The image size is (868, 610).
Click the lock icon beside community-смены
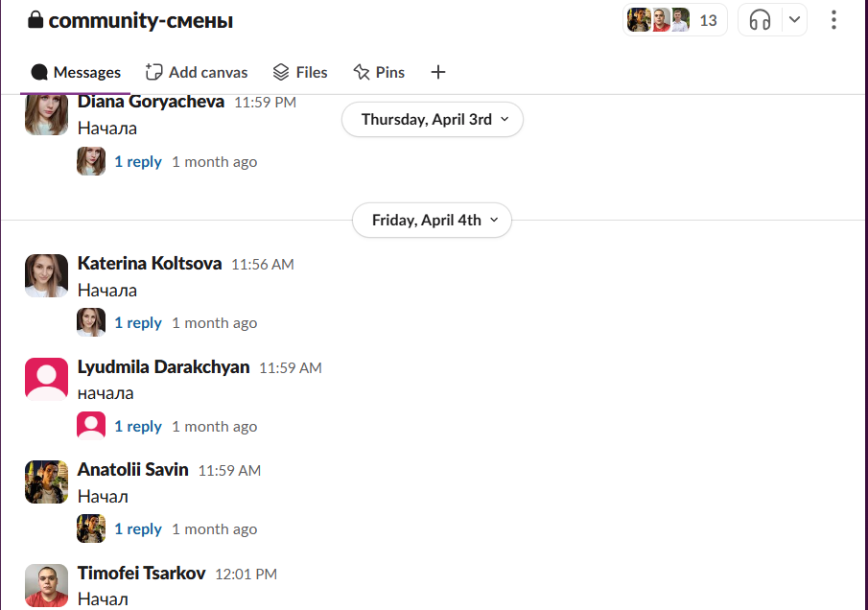[35, 20]
